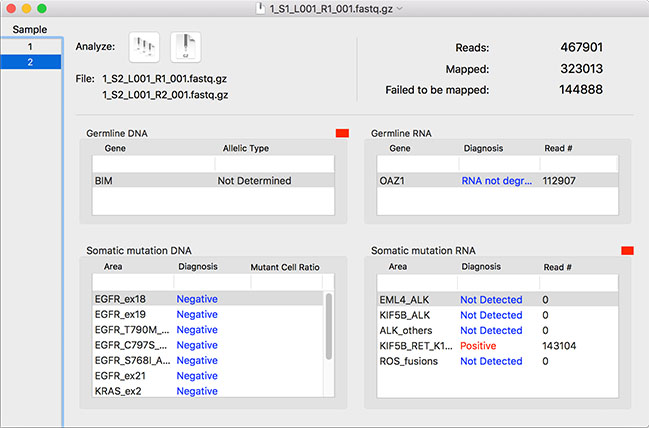Click the red indicator beside Somatic mutation RNA
This screenshot has height=428, width=649.
627,250
